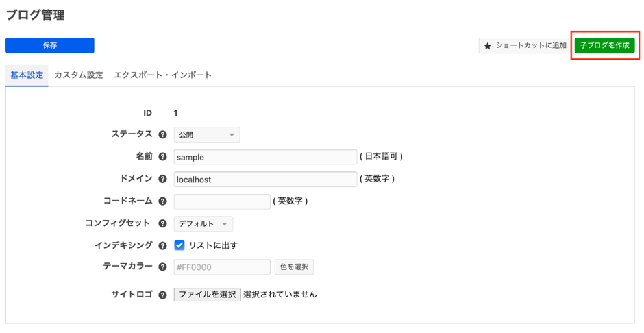Expand the コンフィグセット dropdown showing デフォルト
The image size is (644, 333).
click(203, 223)
